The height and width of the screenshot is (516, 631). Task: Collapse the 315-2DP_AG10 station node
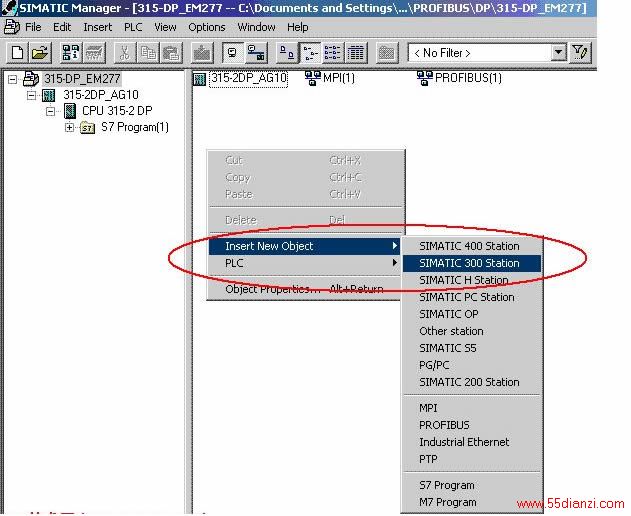click(x=31, y=95)
